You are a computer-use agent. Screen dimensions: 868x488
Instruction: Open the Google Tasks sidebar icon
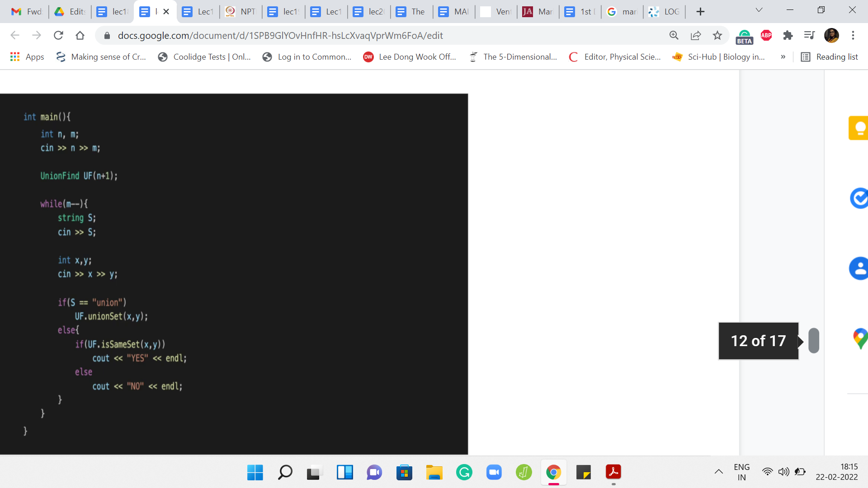coord(859,198)
